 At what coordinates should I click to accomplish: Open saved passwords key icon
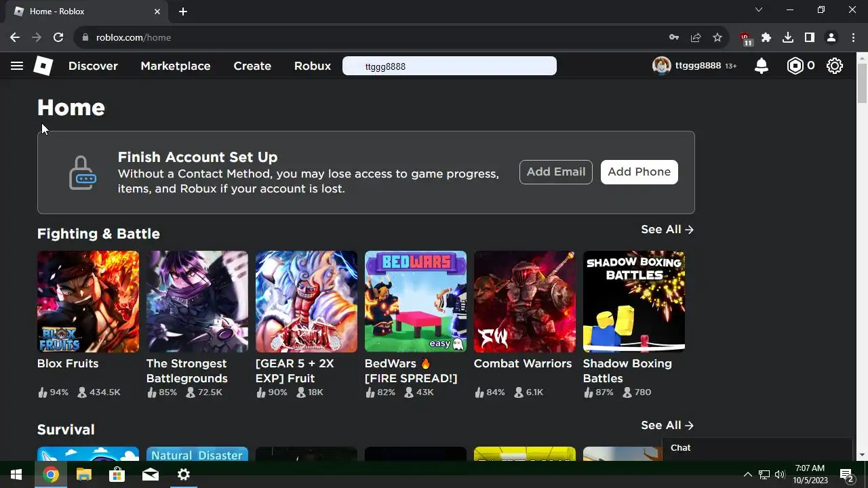674,37
